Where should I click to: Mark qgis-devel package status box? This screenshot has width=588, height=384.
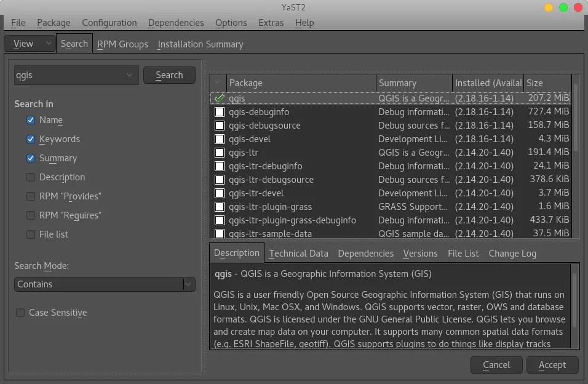[x=220, y=139]
